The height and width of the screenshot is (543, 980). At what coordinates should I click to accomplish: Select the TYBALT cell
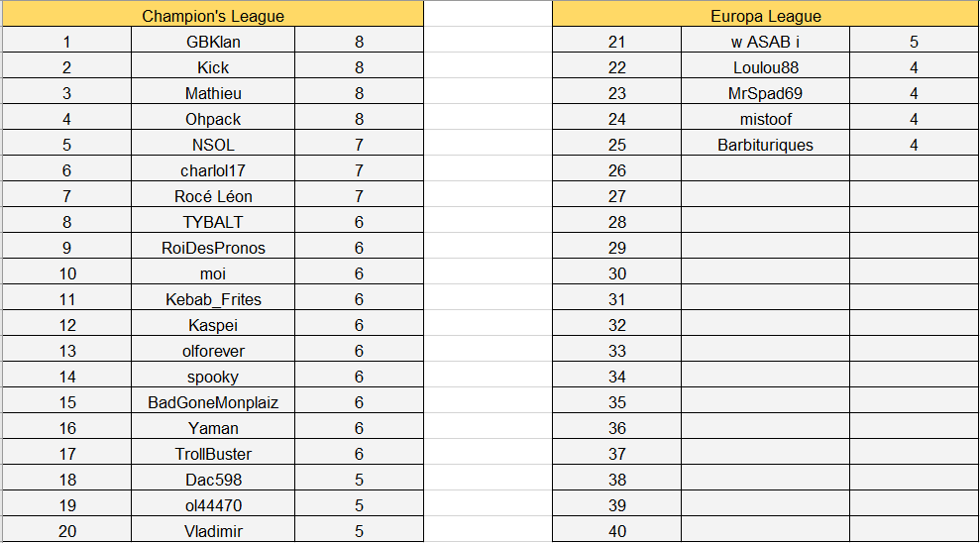pos(213,222)
